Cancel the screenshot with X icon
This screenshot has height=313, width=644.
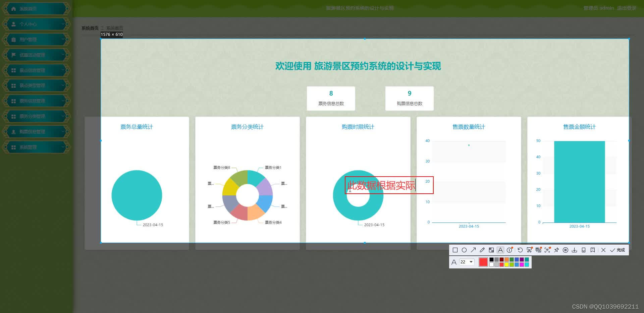603,250
